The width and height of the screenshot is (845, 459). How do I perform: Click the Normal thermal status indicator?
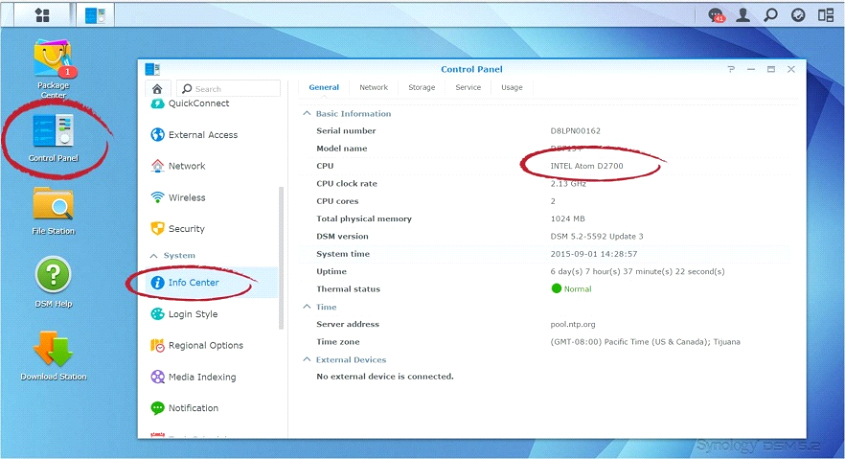pyautogui.click(x=571, y=289)
